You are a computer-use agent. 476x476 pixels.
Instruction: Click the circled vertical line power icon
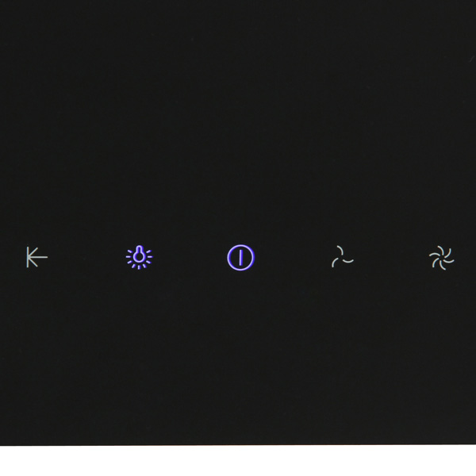tap(240, 257)
